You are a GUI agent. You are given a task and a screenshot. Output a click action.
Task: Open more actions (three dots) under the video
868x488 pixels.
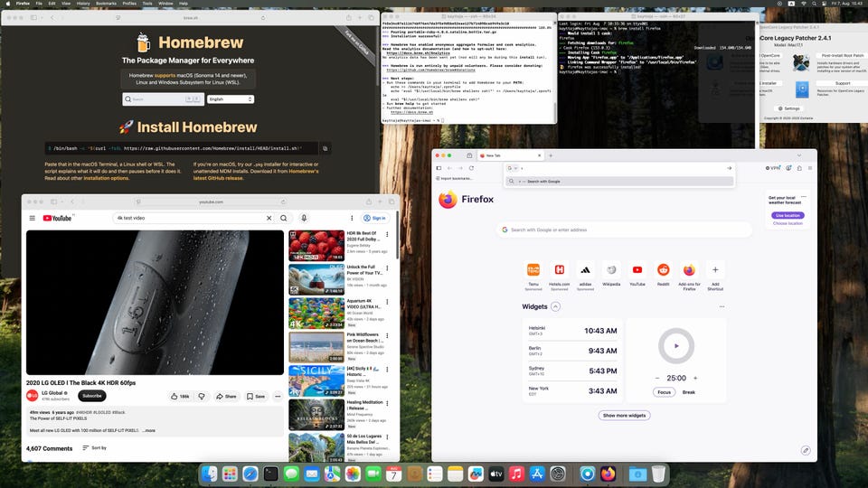(x=278, y=396)
